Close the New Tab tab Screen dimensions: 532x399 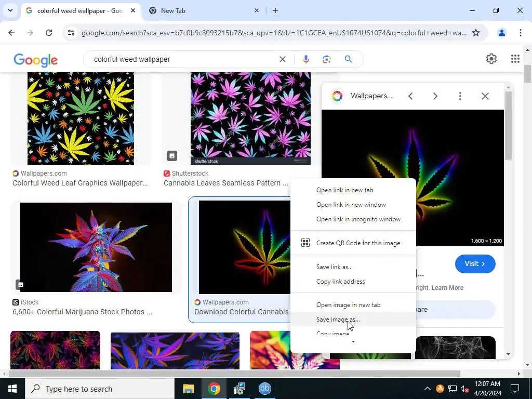point(257,10)
